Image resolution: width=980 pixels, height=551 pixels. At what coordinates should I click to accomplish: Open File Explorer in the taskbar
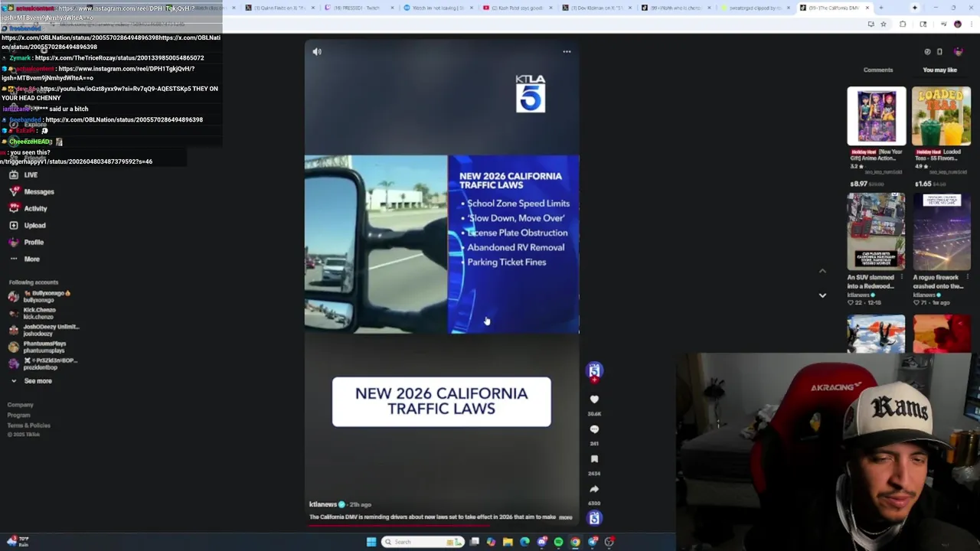508,542
